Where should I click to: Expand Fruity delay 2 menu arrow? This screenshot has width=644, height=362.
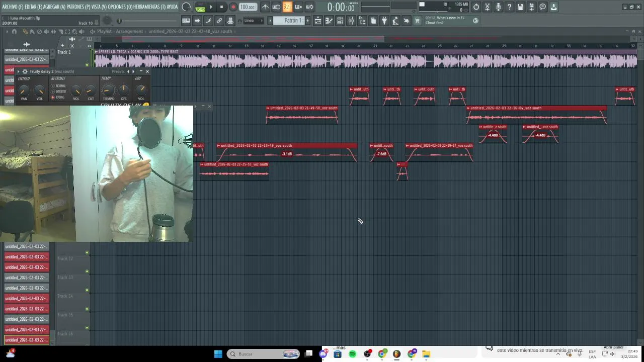(18, 71)
